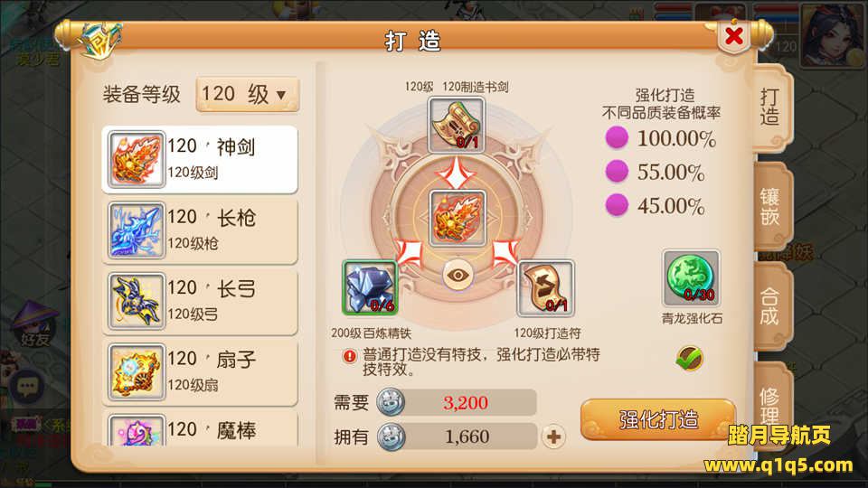
Task: Toggle the eye preview icon
Action: 458,275
